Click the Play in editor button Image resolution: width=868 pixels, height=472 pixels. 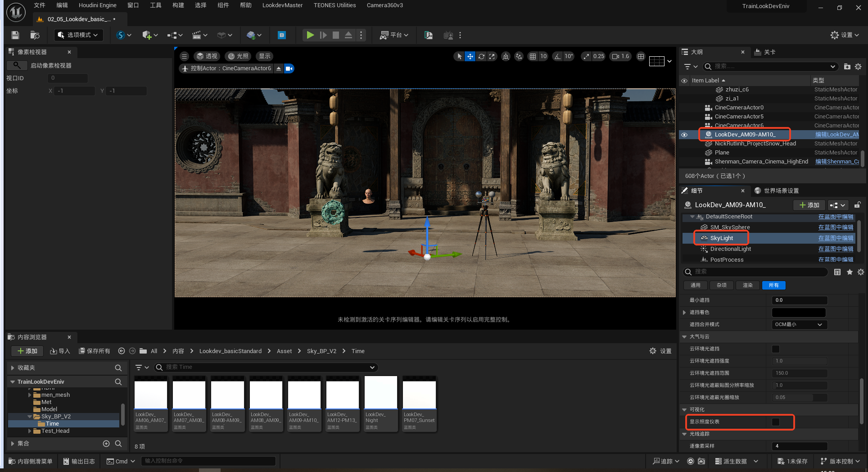point(310,35)
